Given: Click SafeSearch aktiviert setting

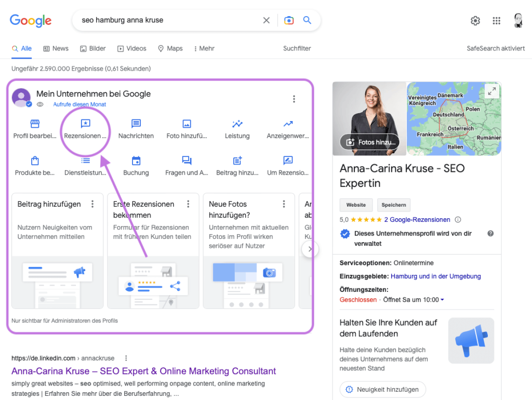Looking at the screenshot, I should [496, 48].
